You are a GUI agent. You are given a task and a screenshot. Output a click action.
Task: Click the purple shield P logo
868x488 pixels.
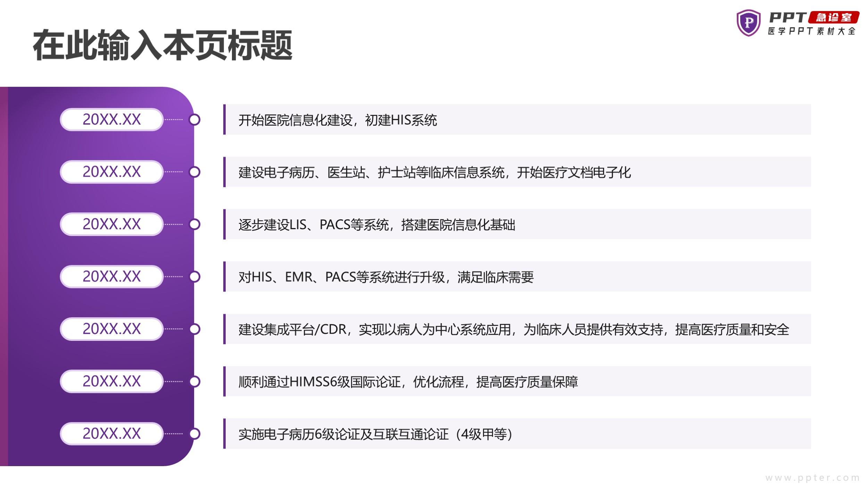pos(748,23)
